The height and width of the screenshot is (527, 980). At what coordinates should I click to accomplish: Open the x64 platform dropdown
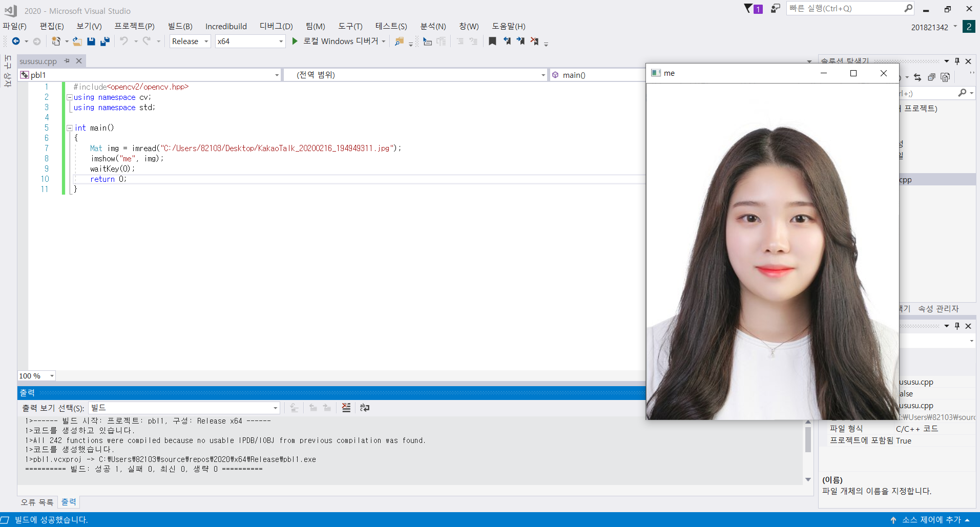250,41
